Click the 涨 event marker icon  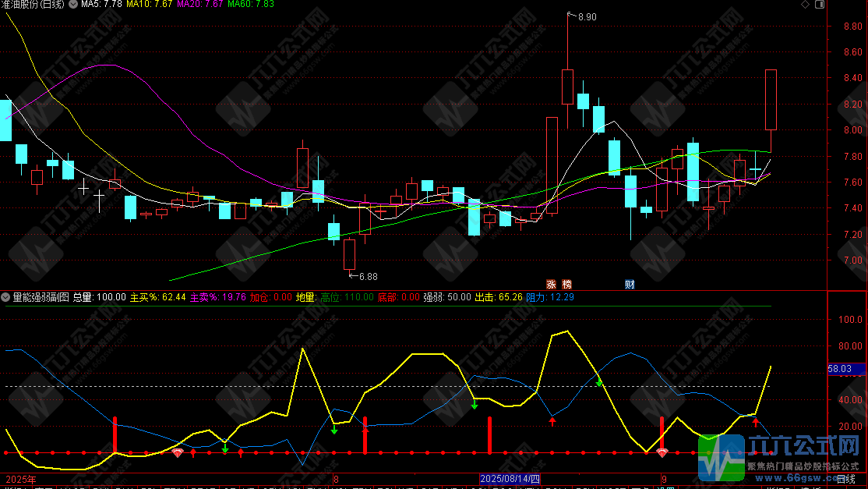point(551,284)
